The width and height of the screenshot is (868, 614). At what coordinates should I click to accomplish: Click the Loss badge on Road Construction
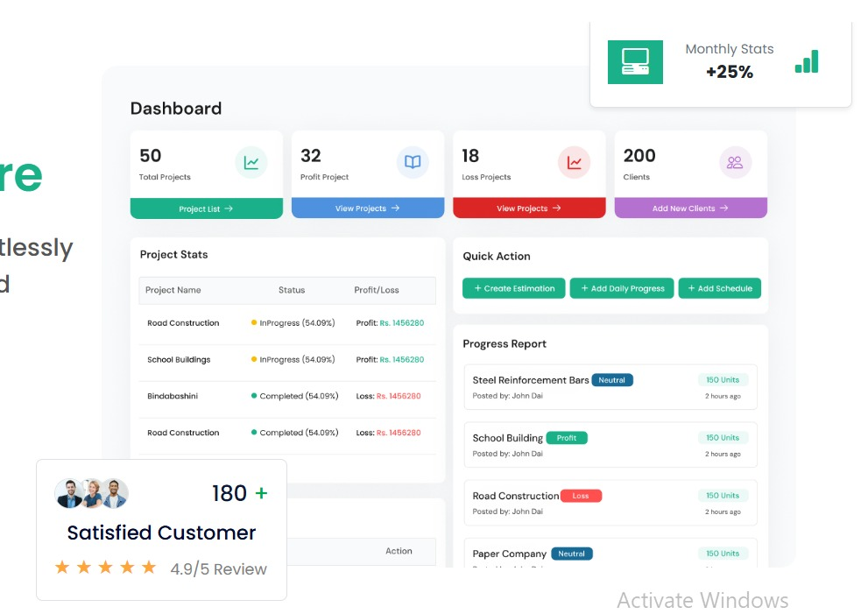(581, 496)
